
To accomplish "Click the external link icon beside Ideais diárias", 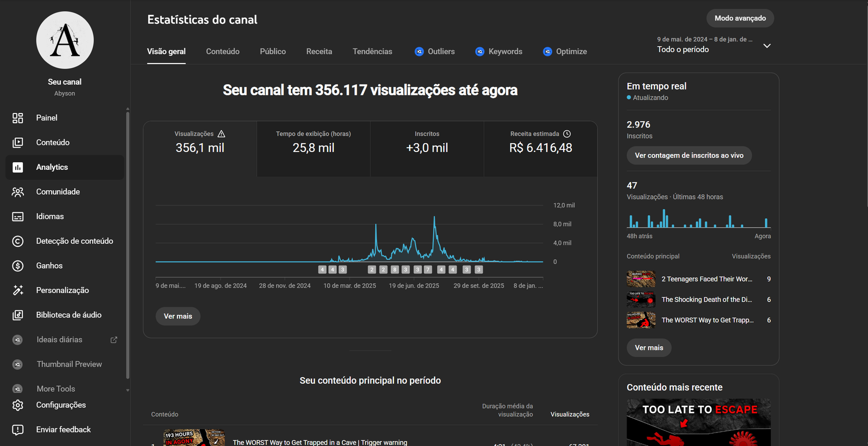I will [x=114, y=340].
